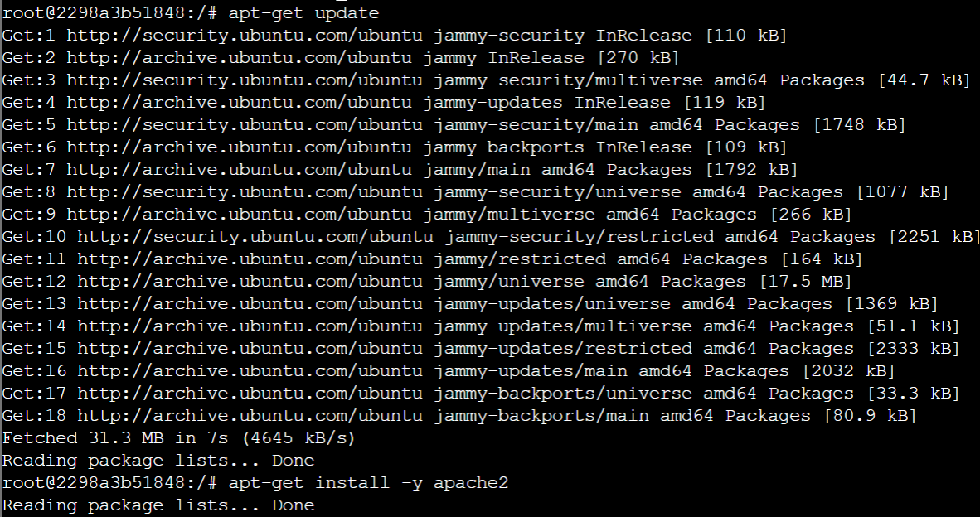Screen dimensions: 980x517
Task: Click the first 'Reading package lists... Done' line
Action: [x=158, y=461]
